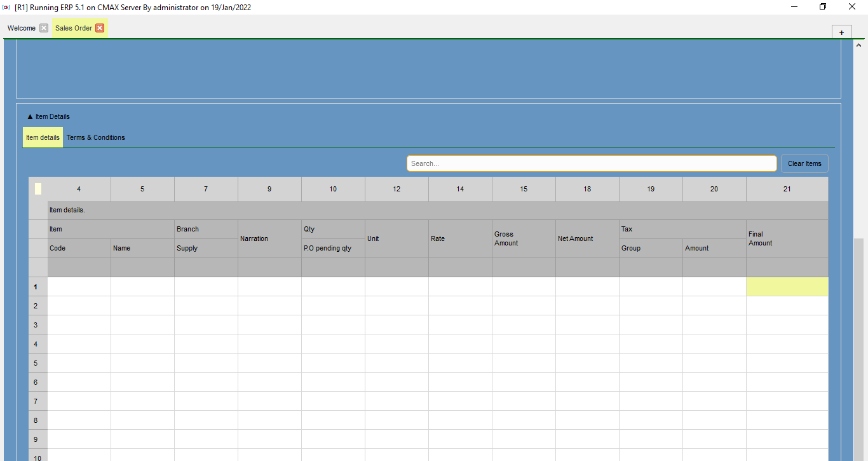
Task: Click row 3 Narration cell
Action: point(269,325)
